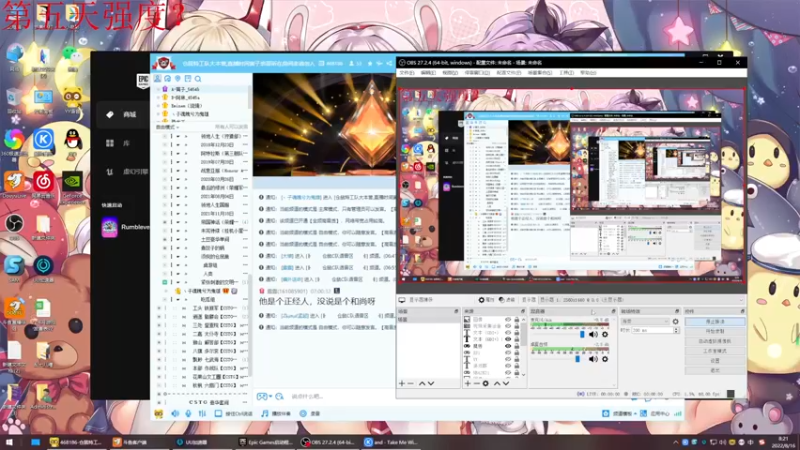Expand a-猴子 user row in YY list
The width and height of the screenshot is (800, 450).
pyautogui.click(x=159, y=89)
